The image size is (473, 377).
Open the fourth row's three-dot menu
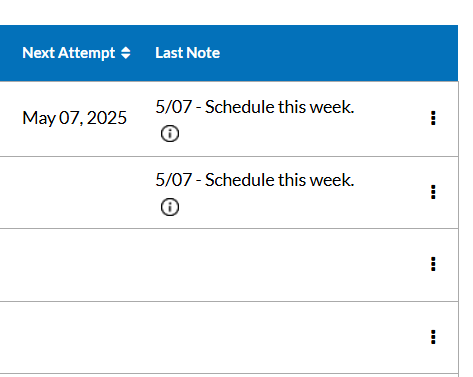tap(433, 337)
